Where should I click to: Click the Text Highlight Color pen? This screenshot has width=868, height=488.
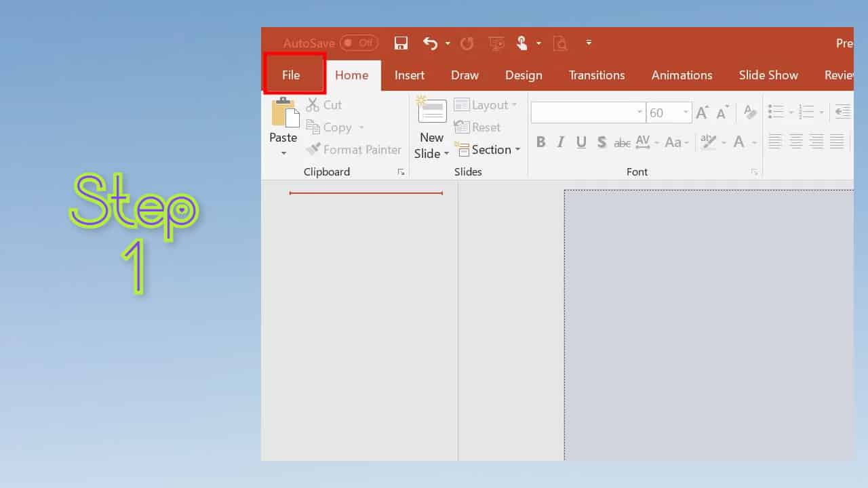[708, 142]
